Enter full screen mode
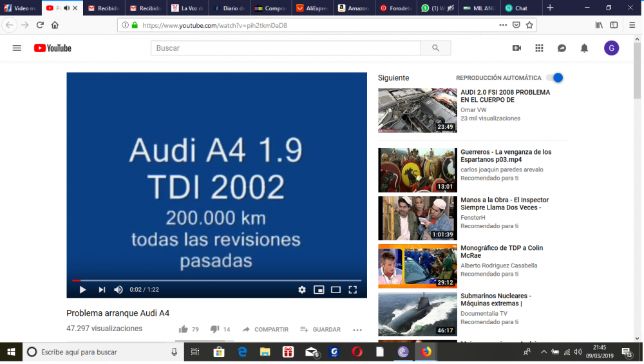 pos(352,290)
